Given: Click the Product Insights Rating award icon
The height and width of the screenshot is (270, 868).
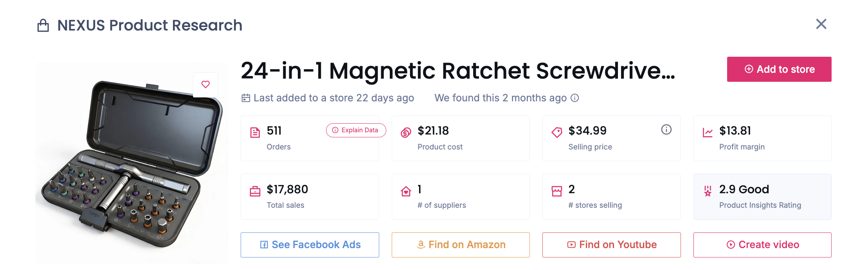Looking at the screenshot, I should click(x=707, y=191).
